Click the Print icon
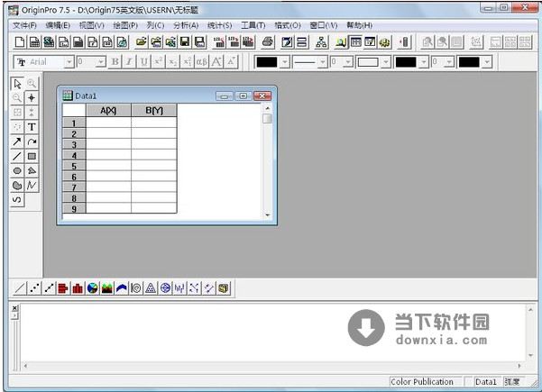This screenshot has width=542, height=392. (x=268, y=42)
